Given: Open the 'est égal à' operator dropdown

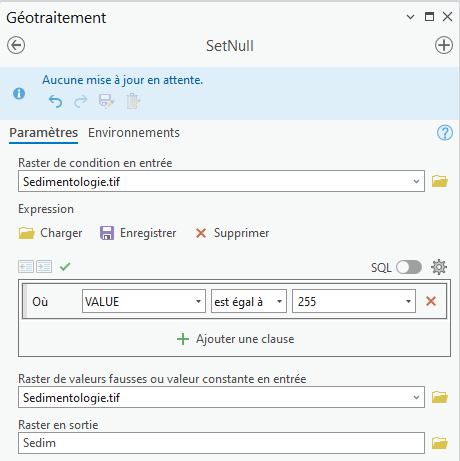Looking at the screenshot, I should tap(279, 301).
